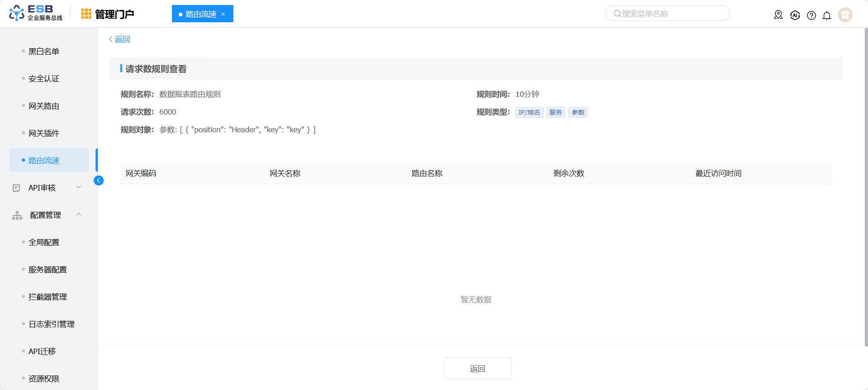Open 黑白名单 in the sidebar

(44, 51)
